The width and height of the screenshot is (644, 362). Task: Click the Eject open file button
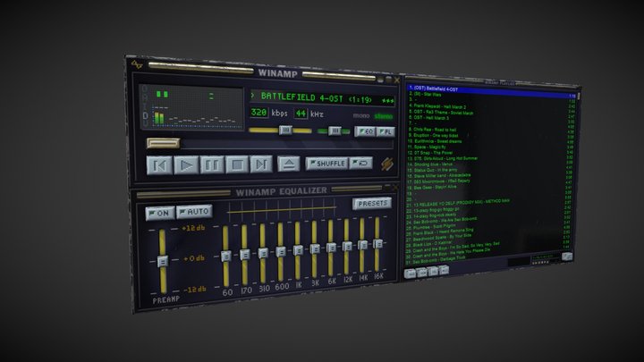289,164
